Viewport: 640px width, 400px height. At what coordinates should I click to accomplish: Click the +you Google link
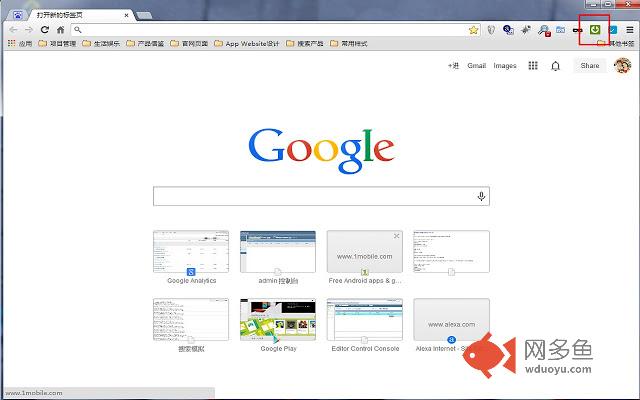coord(453,66)
